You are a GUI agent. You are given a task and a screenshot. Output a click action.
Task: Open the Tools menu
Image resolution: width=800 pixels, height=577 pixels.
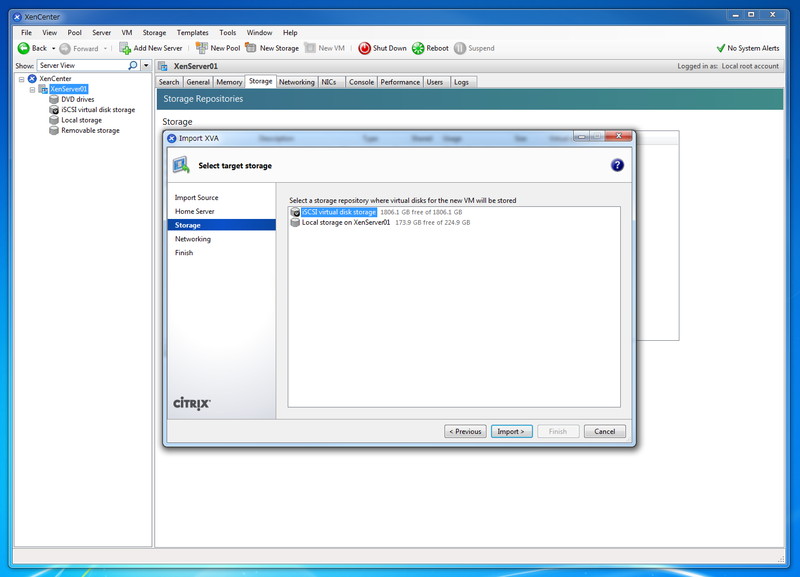click(x=228, y=33)
